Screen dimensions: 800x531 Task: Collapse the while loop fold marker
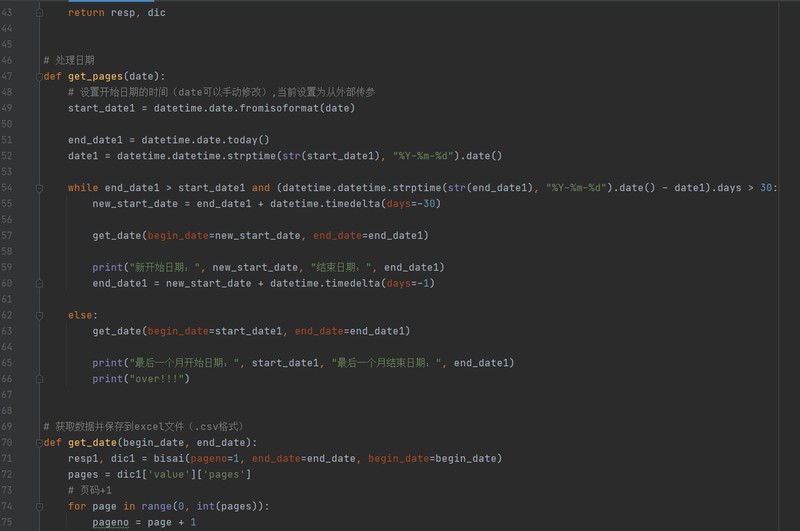click(39, 188)
